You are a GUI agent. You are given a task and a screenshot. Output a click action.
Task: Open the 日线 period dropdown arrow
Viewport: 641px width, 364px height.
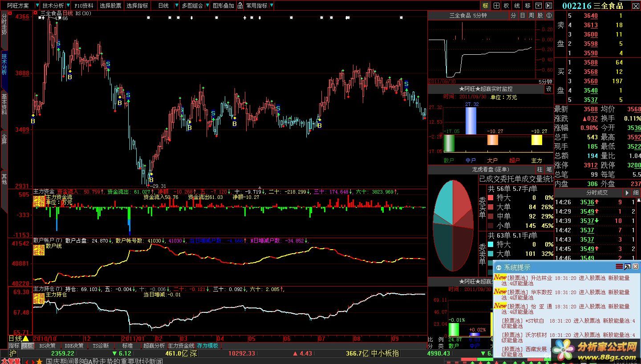click(176, 6)
